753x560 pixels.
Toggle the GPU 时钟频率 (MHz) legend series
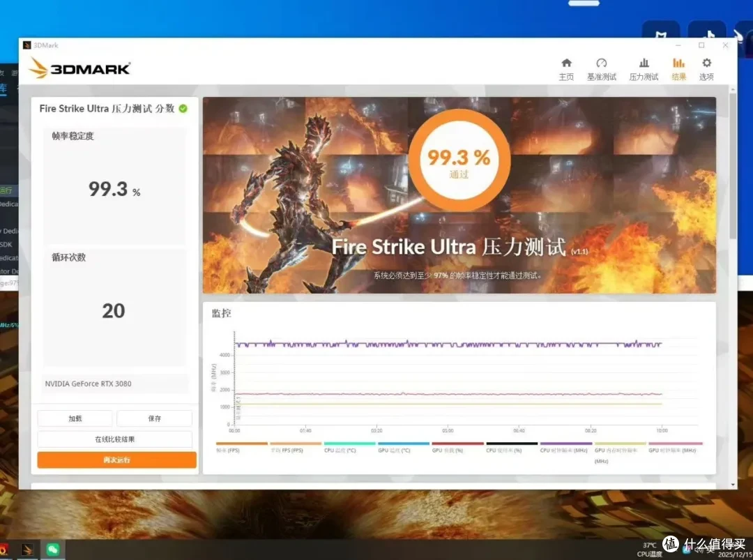[x=675, y=447]
